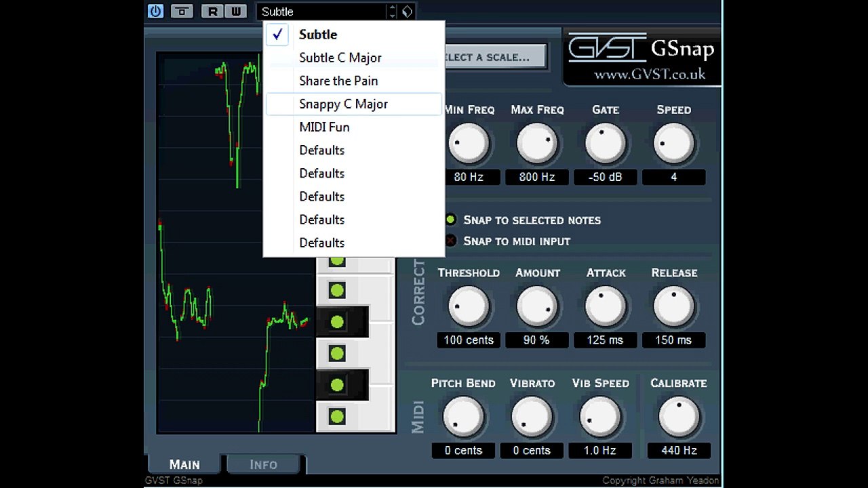Click the 125 ms attack value

point(606,340)
